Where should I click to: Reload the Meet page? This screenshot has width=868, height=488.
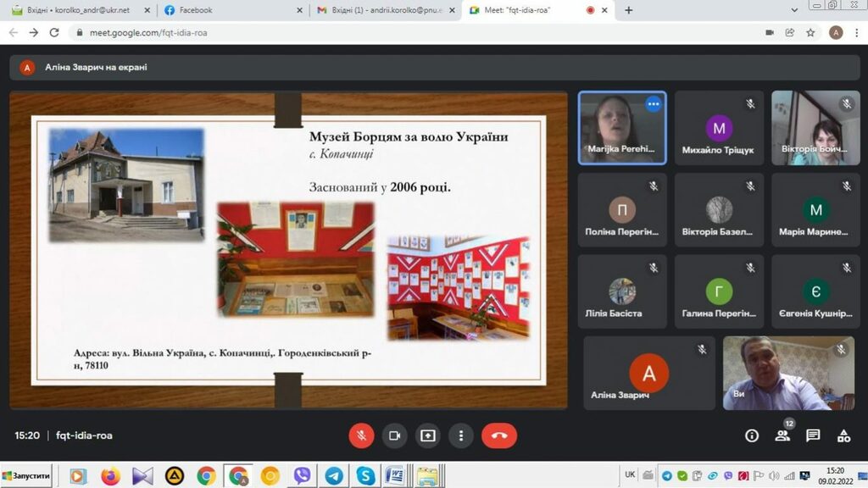point(54,32)
